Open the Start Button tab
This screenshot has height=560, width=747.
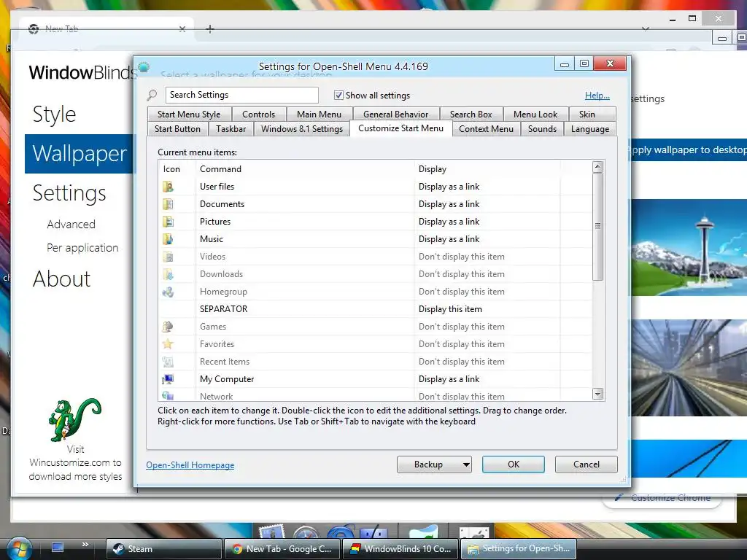177,129
